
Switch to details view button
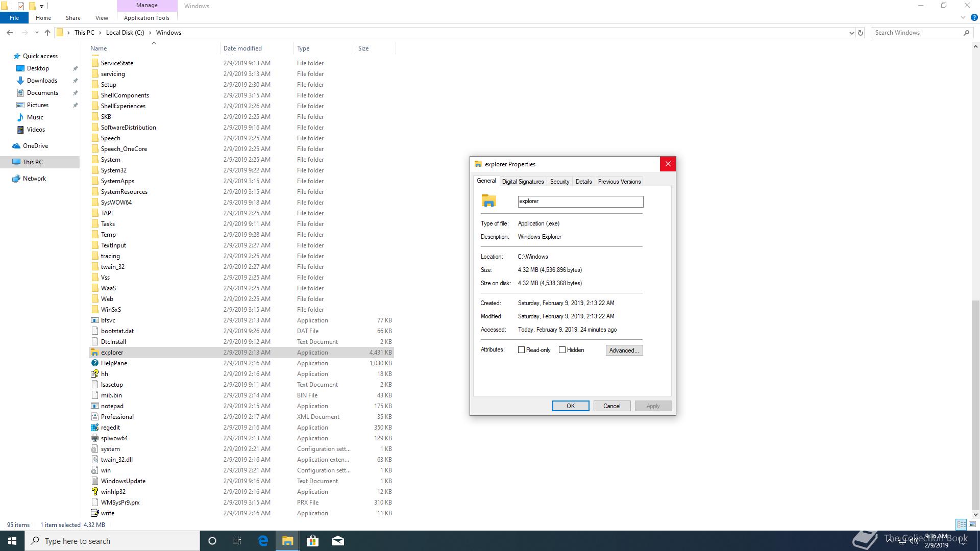pos(961,524)
